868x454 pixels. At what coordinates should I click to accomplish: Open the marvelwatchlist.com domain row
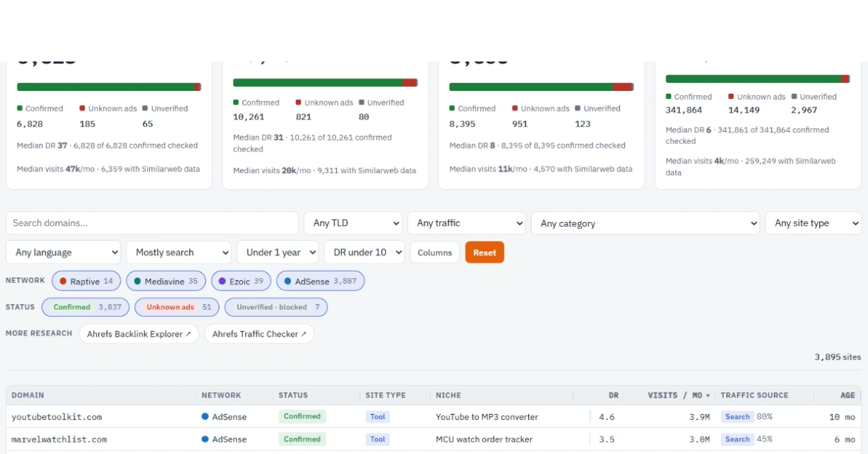(x=59, y=439)
